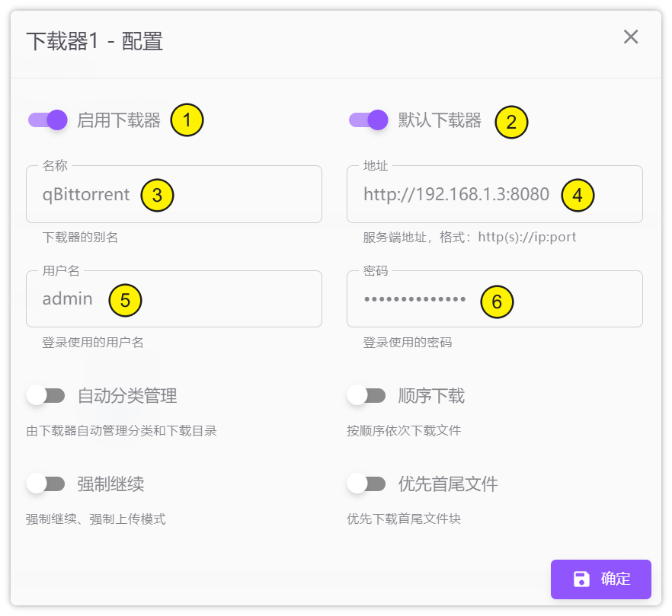
Task: Click yellow marker 3 beside qBittorrent
Action: [157, 195]
